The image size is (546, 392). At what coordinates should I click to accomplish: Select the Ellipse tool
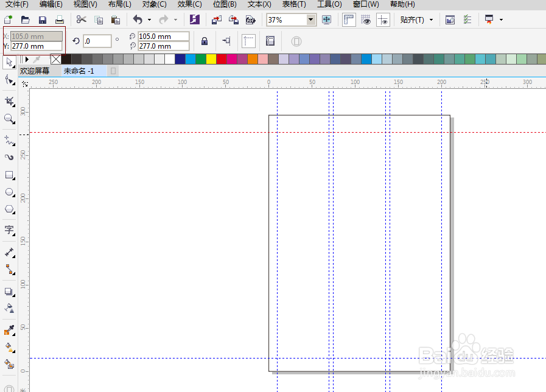(9, 192)
